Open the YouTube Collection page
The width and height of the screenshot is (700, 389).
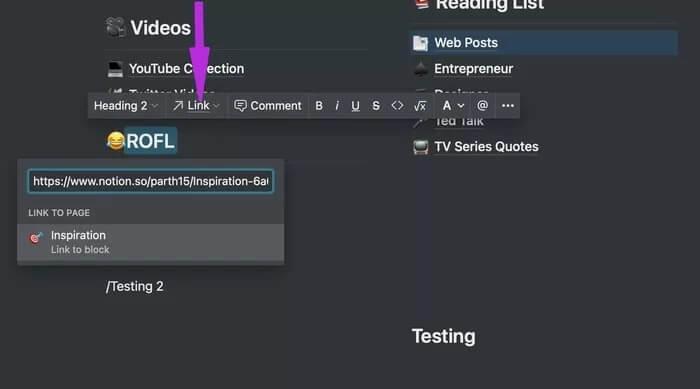(x=186, y=69)
